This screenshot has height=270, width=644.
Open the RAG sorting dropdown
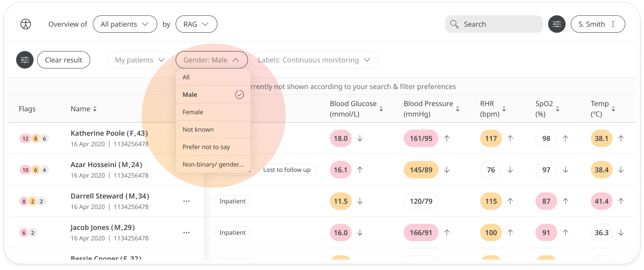point(197,24)
